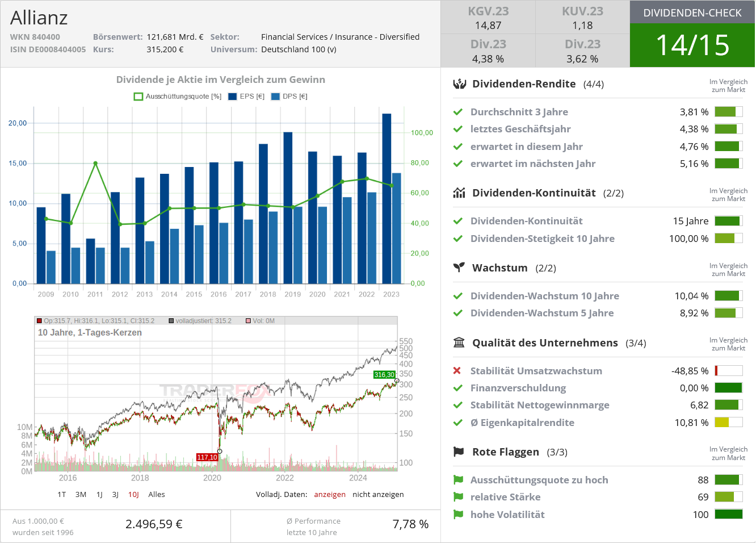Click the -48,85 % Umsatzwachstum value
The height and width of the screenshot is (543, 756).
tap(690, 371)
